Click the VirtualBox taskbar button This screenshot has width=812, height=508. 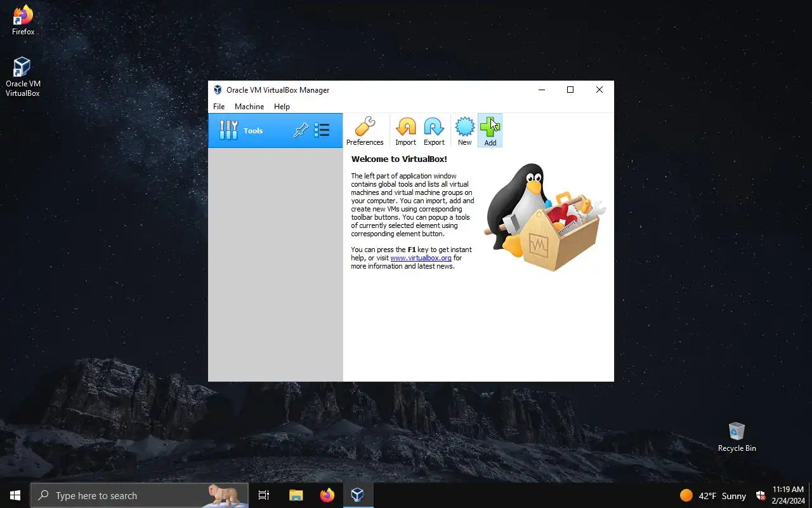click(358, 495)
